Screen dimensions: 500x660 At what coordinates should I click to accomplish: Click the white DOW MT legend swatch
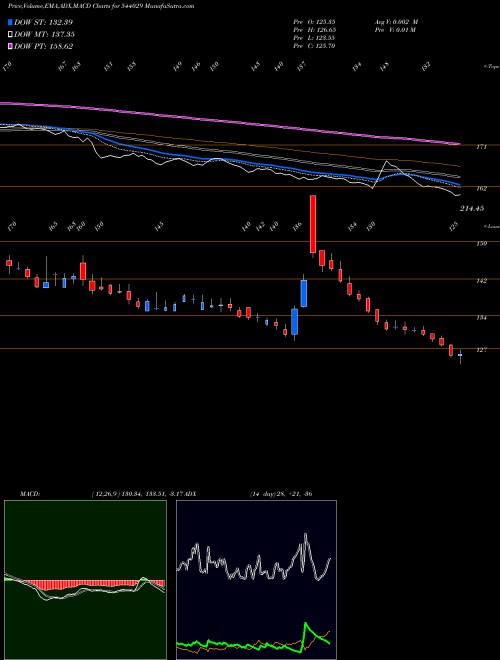(10, 34)
